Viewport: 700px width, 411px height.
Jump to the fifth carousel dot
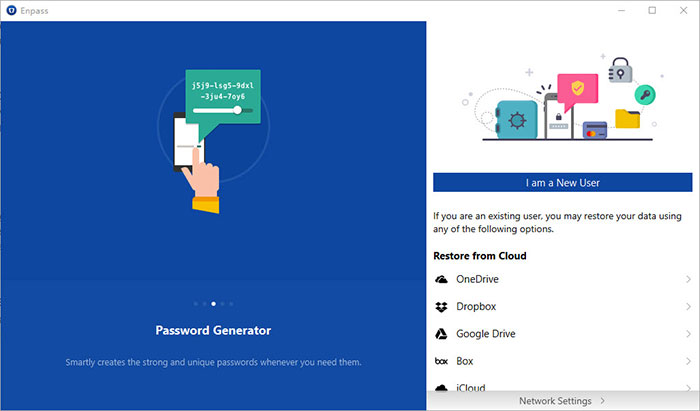pyautogui.click(x=231, y=304)
